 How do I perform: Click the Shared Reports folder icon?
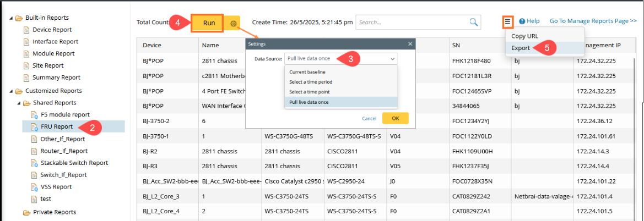(26, 103)
